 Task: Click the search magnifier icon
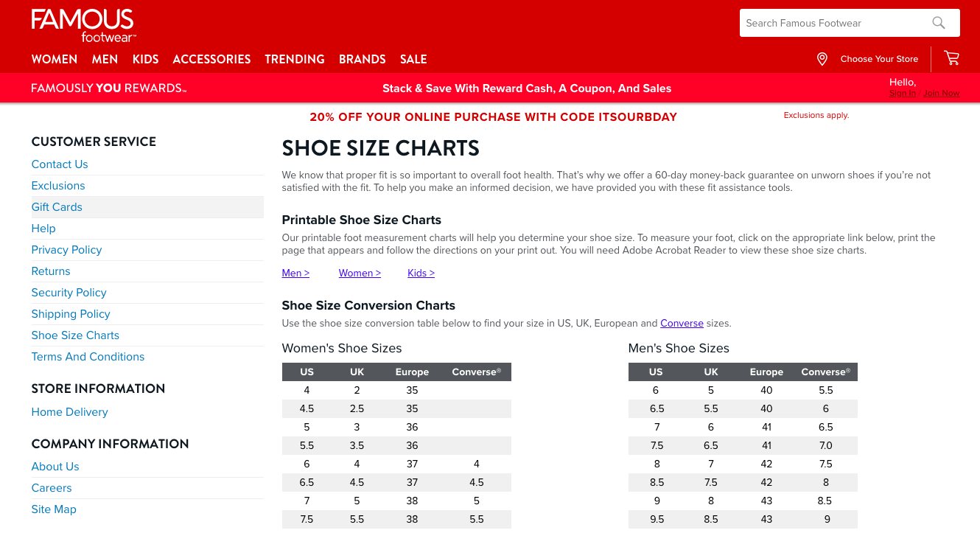point(938,23)
